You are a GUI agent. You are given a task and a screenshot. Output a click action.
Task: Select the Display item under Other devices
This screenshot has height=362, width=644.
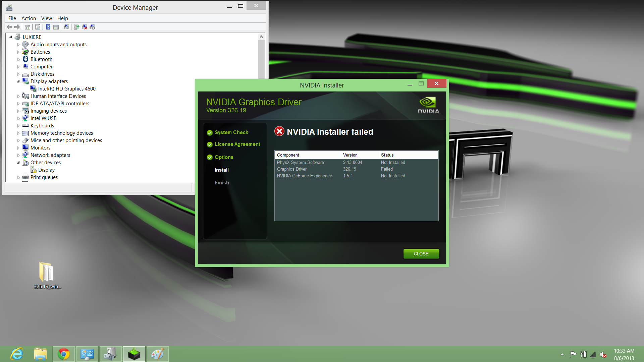tap(46, 170)
